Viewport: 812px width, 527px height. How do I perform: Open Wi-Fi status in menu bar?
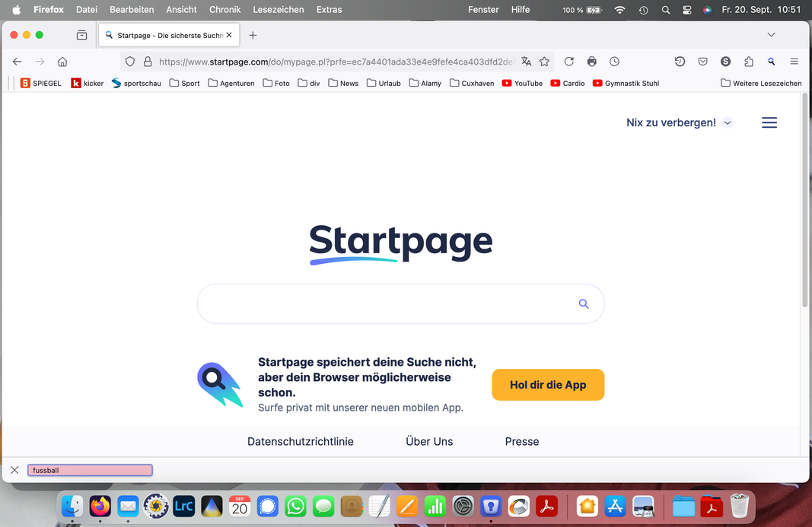coord(619,10)
